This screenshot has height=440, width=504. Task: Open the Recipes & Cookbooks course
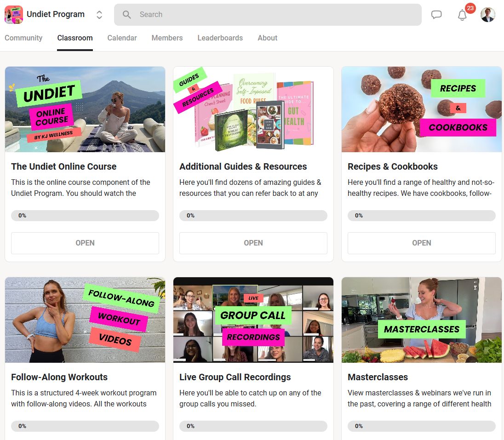coord(421,243)
